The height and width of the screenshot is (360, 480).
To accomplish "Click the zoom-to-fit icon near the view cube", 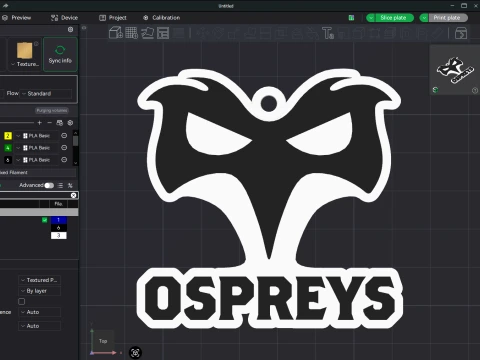I will tap(135, 353).
